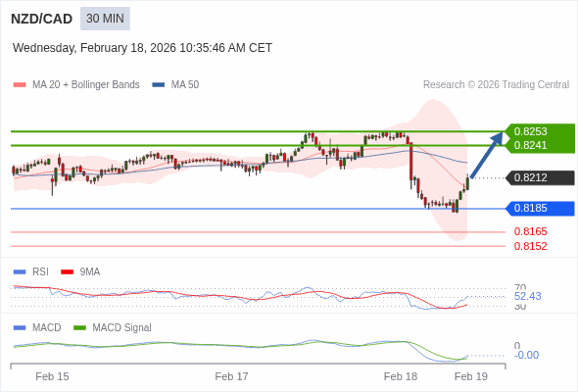Click the 0.8185 pivot price tag

click(540, 209)
